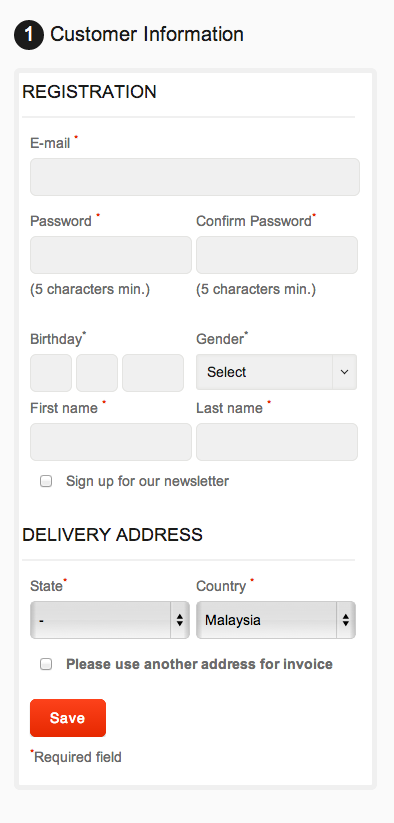Click the Gender dropdown chevron arrow
Viewport: 394px width, 823px height.
click(x=345, y=372)
